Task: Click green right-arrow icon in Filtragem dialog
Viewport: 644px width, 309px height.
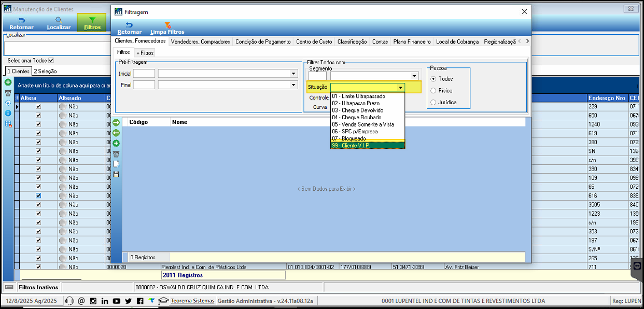Action: [x=116, y=122]
